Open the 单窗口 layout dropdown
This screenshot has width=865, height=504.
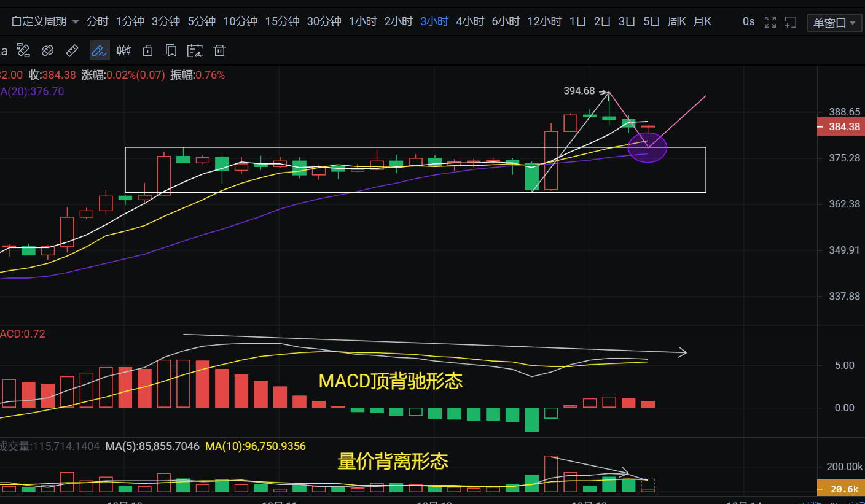click(835, 23)
